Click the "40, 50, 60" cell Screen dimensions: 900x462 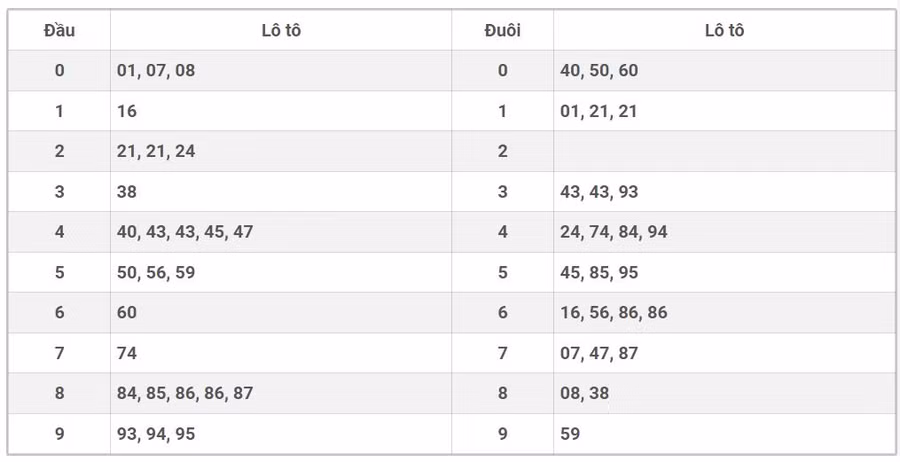point(599,71)
